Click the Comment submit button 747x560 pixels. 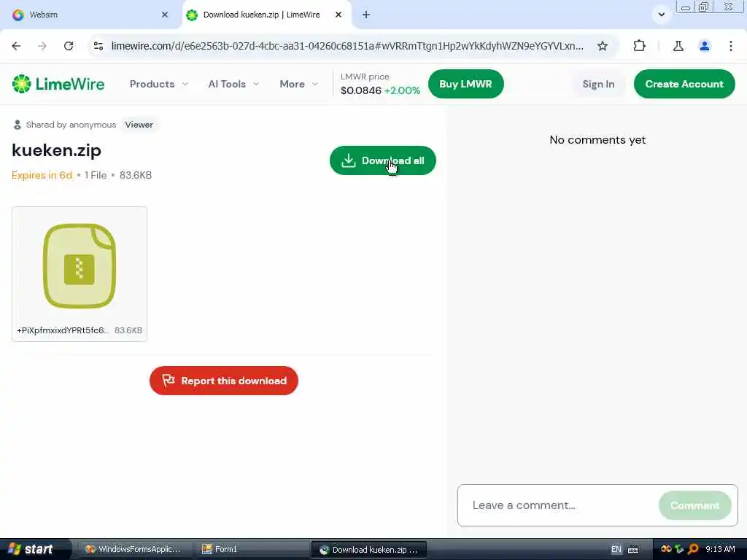pos(694,505)
